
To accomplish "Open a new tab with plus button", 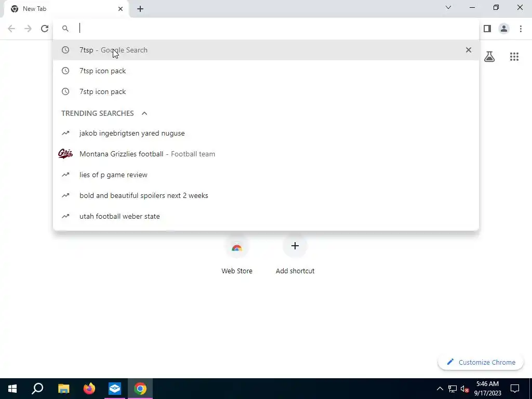I will click(140, 9).
